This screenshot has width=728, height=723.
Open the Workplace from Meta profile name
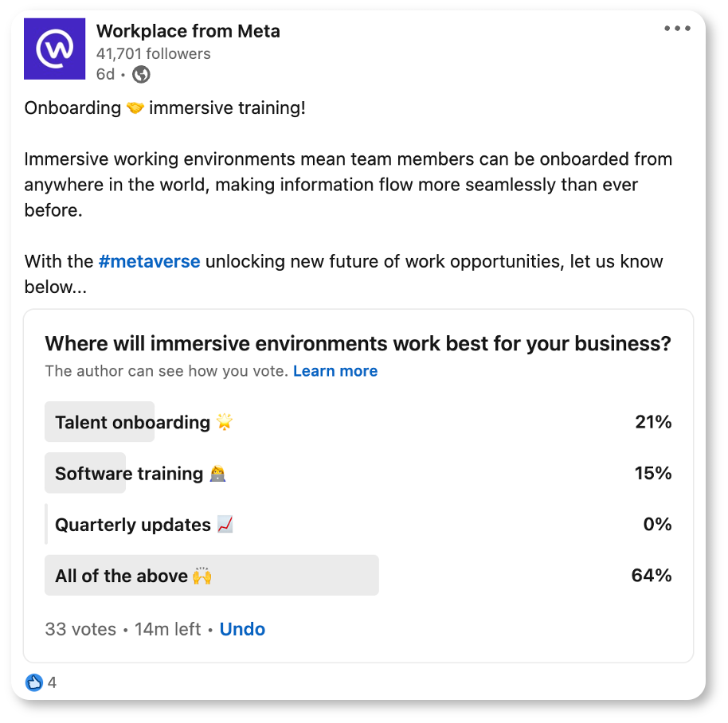coord(188,32)
